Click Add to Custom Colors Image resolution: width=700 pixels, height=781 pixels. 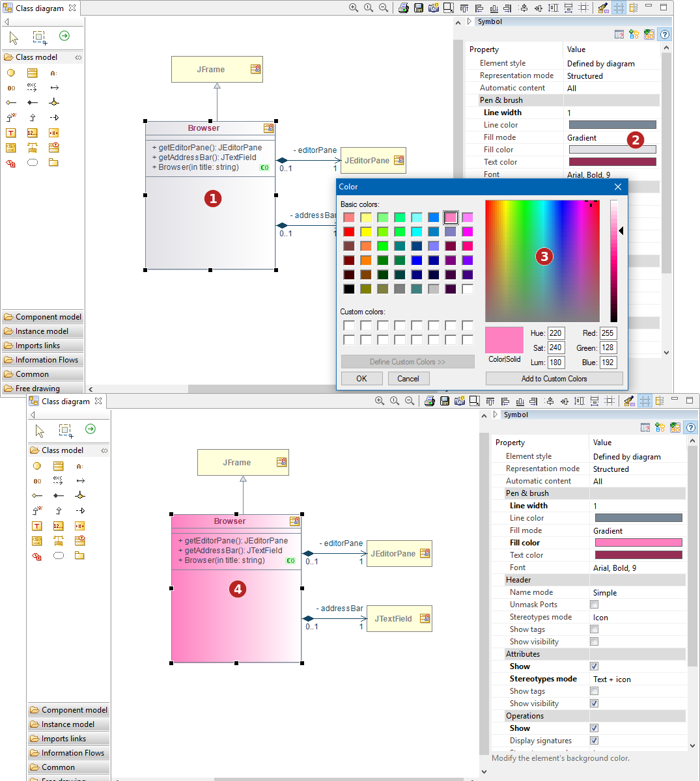pyautogui.click(x=554, y=379)
